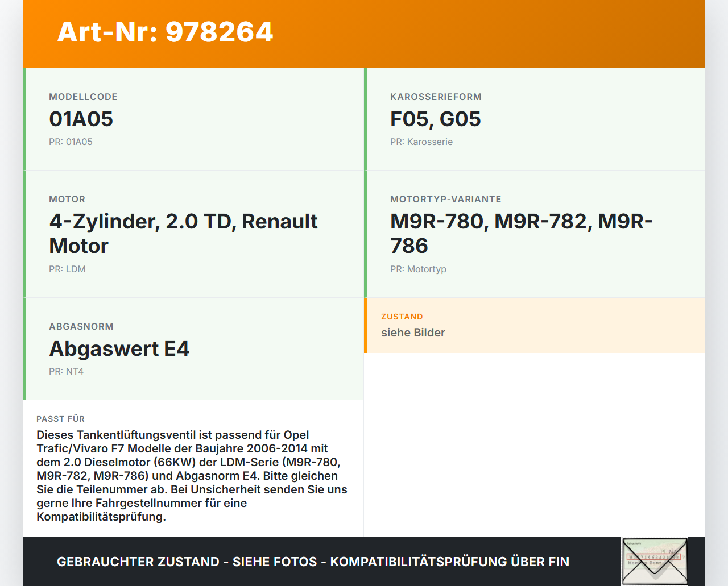Select the ABGASNORM tab label
Image resolution: width=728 pixels, height=586 pixels.
(81, 326)
